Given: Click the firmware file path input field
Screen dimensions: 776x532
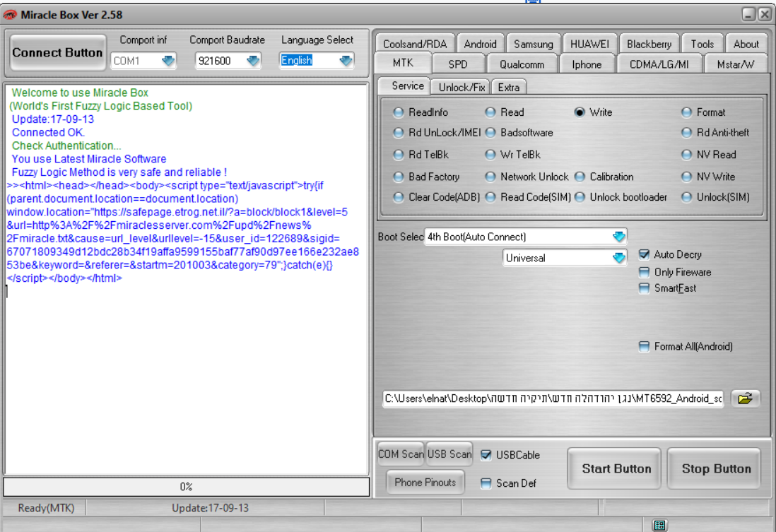Looking at the screenshot, I should point(553,398).
